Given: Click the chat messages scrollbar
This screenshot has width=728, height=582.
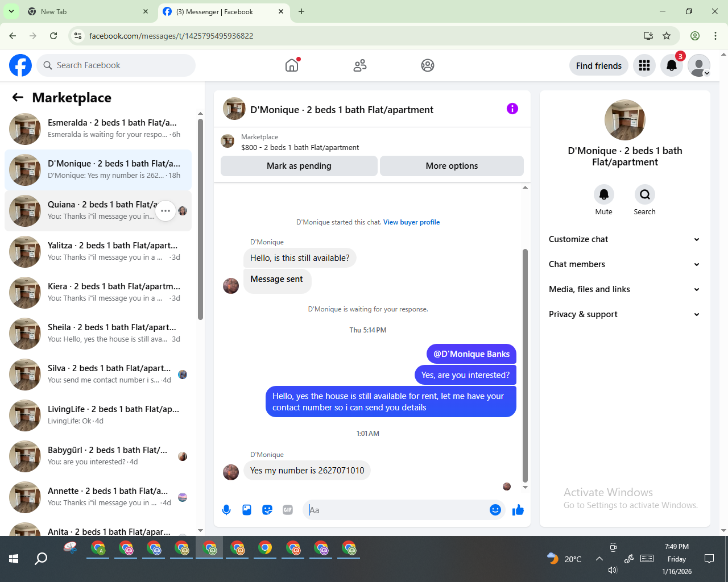Looking at the screenshot, I should (x=525, y=365).
